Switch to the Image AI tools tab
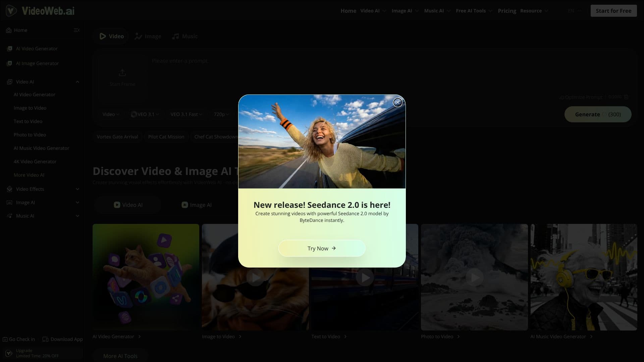This screenshot has height=362, width=644. coord(196,205)
